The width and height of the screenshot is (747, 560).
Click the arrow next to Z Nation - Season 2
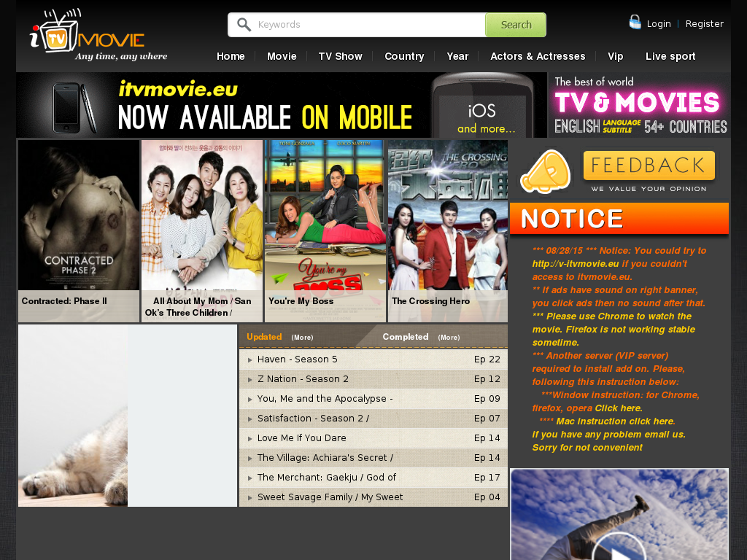click(x=249, y=379)
